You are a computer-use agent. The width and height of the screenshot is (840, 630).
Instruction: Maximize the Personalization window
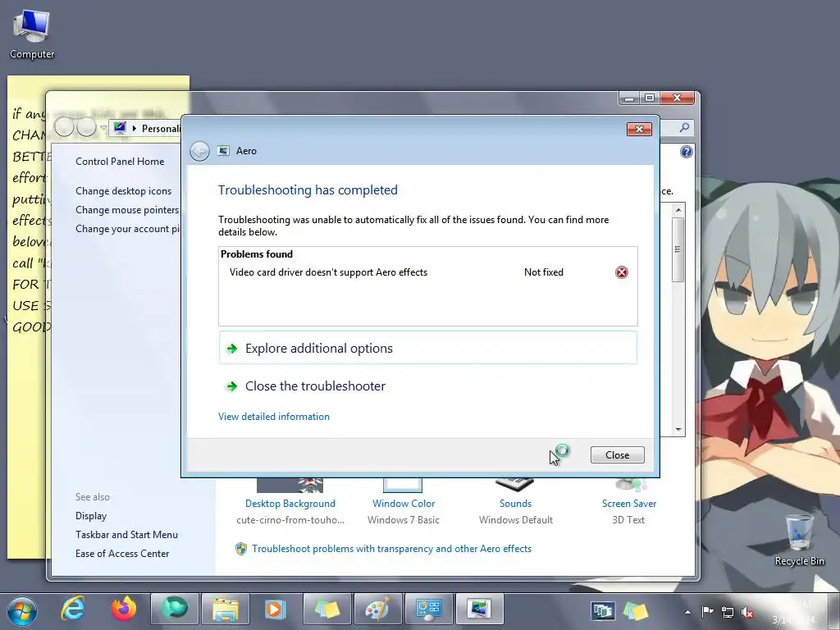650,98
